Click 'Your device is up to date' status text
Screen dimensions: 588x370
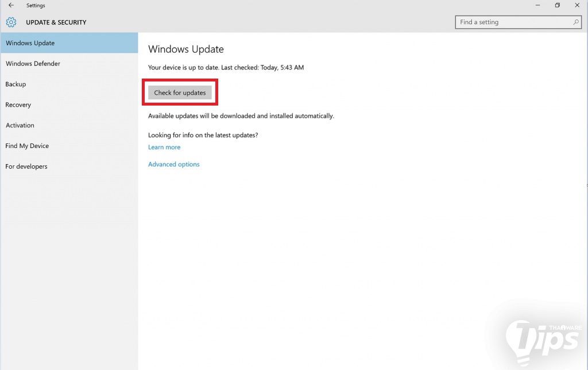click(x=226, y=68)
